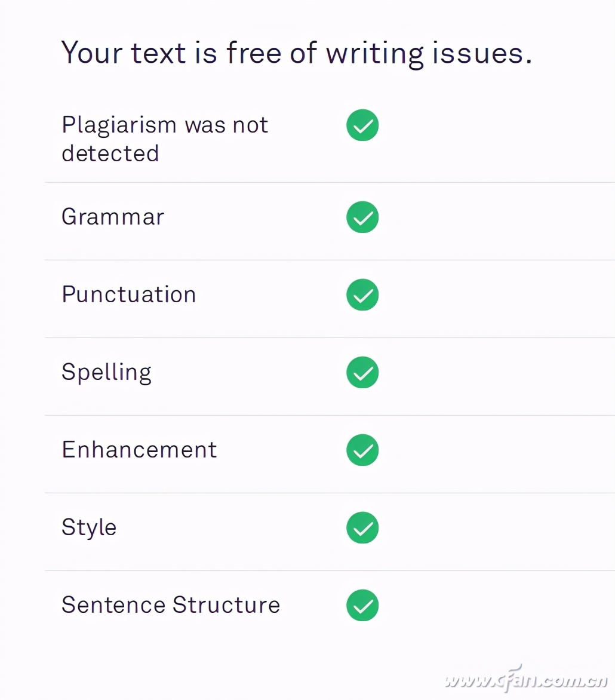Click the word 'Structure' in the last row
This screenshot has width=615, height=700.
pyautogui.click(x=226, y=605)
